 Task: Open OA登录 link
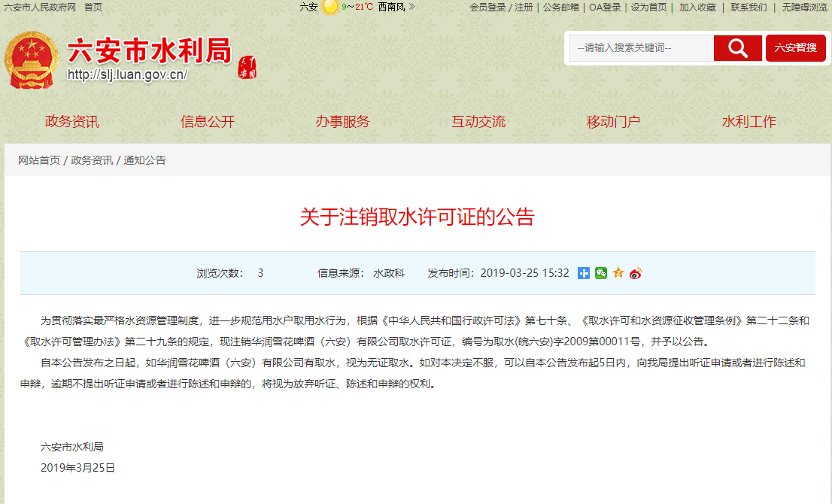[x=605, y=8]
